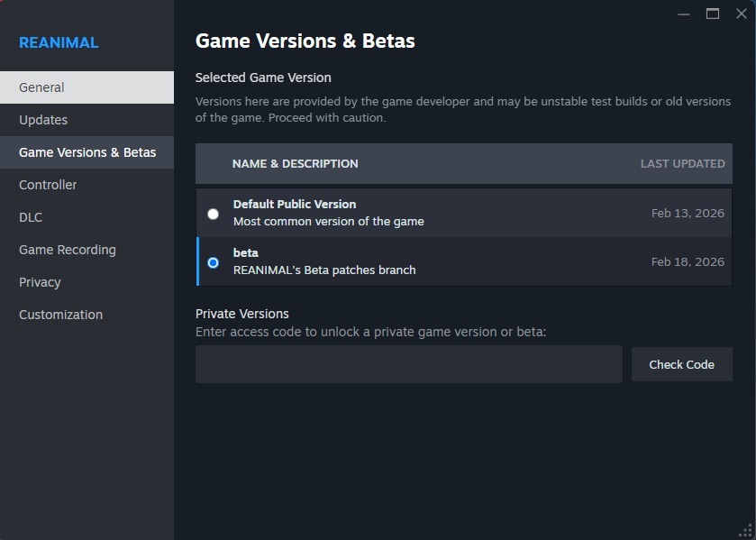Select Game Versions & Betas in sidebar
The width and height of the screenshot is (756, 540).
[x=87, y=152]
